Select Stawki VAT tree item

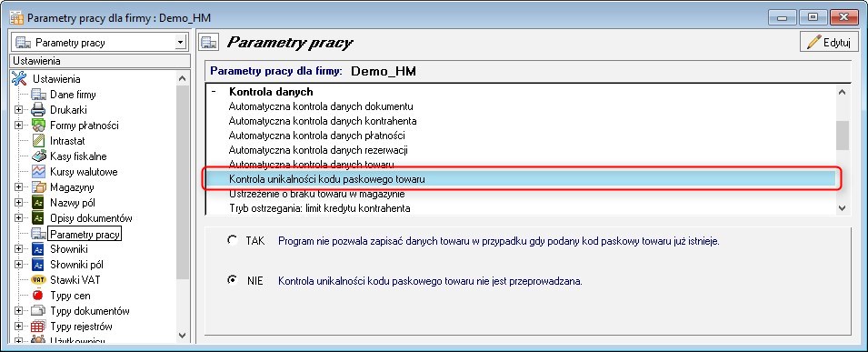click(x=75, y=280)
